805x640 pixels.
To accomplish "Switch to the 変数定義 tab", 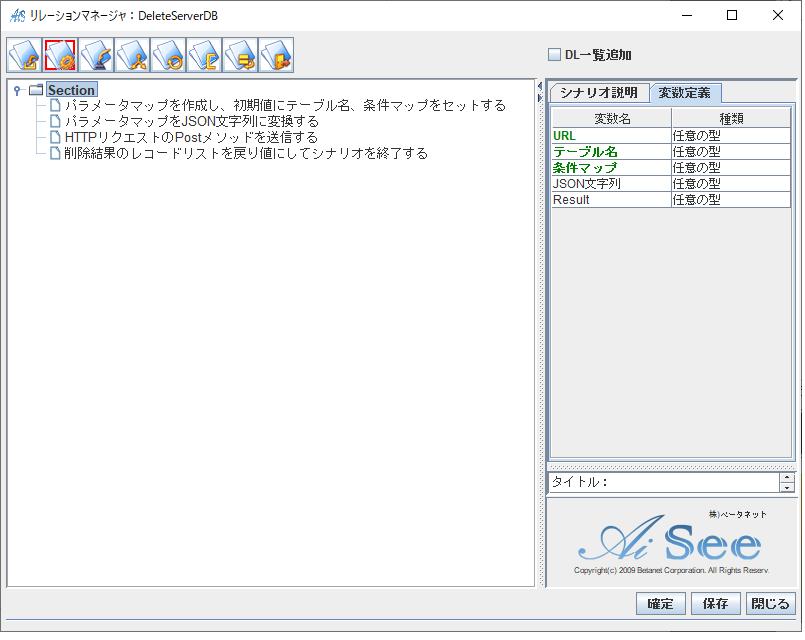I will pyautogui.click(x=684, y=93).
